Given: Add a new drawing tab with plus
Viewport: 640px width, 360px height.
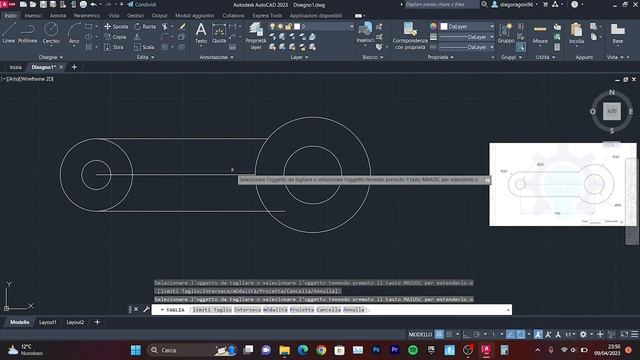Looking at the screenshot, I should click(x=74, y=67).
